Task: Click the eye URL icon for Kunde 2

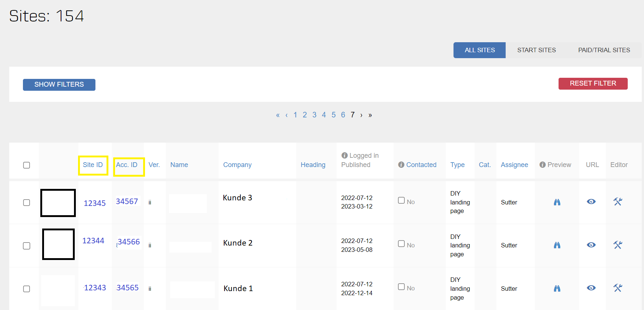Action: [x=591, y=245]
